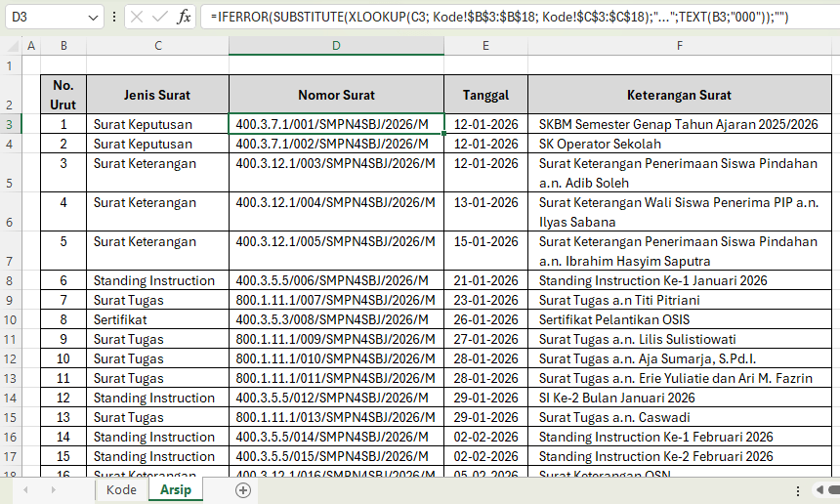
Task: Select column C header
Action: (158, 46)
